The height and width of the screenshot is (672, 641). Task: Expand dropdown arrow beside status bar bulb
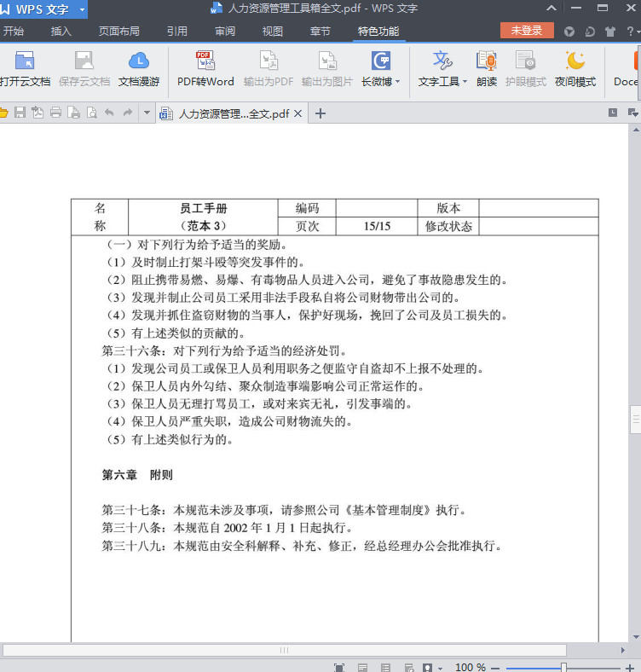pos(440,668)
